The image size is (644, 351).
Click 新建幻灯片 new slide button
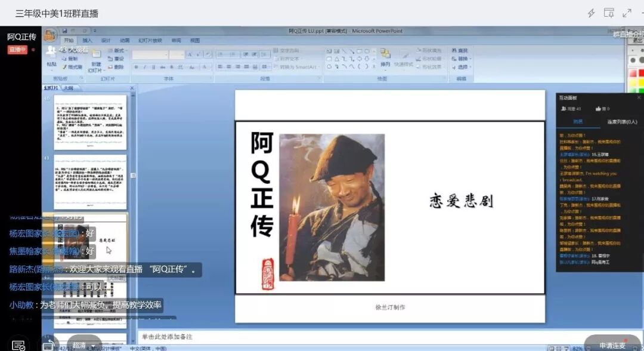95,61
